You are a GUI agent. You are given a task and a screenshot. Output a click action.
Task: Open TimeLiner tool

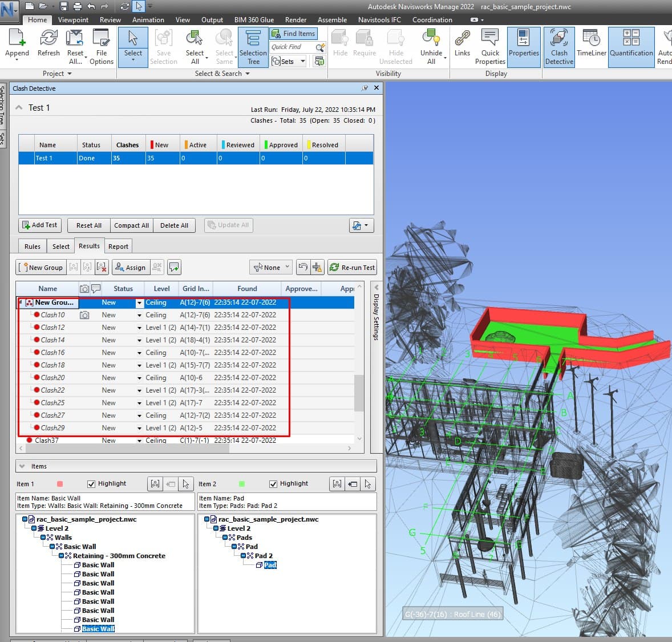coord(591,43)
